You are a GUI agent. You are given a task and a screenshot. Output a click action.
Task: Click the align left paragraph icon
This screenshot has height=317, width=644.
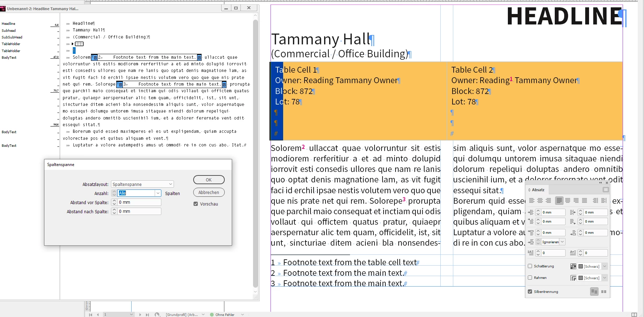click(x=532, y=201)
